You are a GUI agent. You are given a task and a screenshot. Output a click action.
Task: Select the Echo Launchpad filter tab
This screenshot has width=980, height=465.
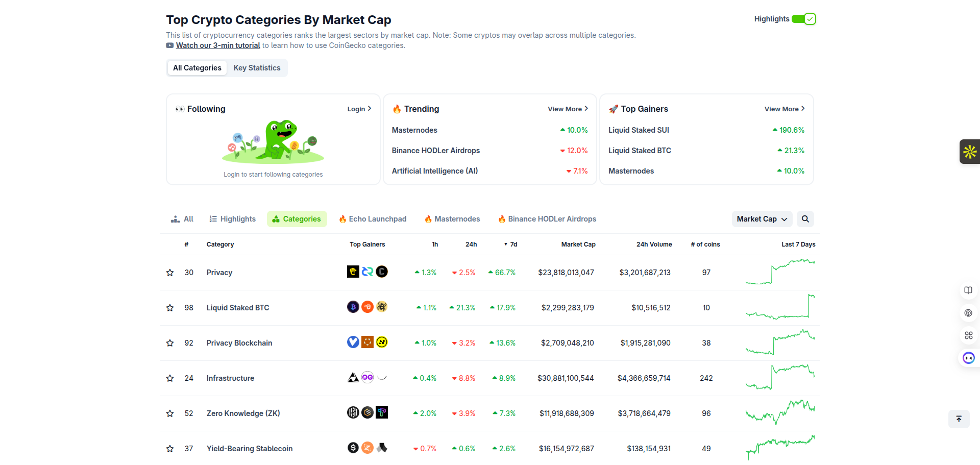pyautogui.click(x=373, y=219)
